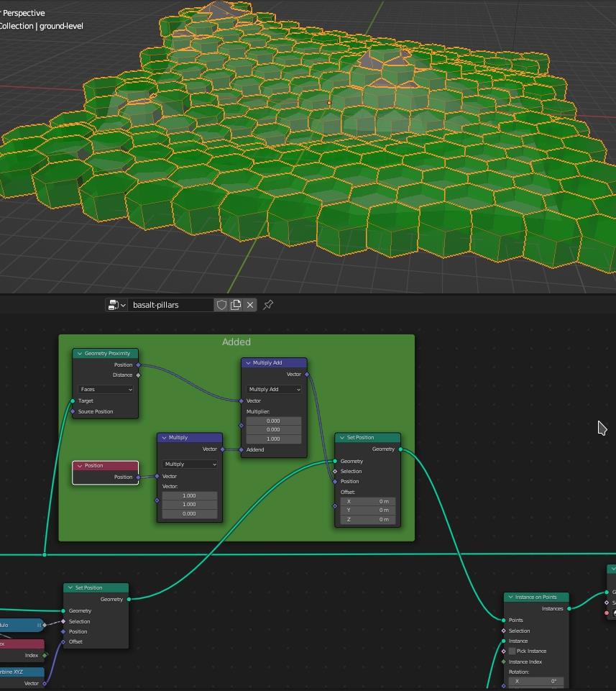
Task: Enable the Pick Instance checkbox
Action: 512,651
